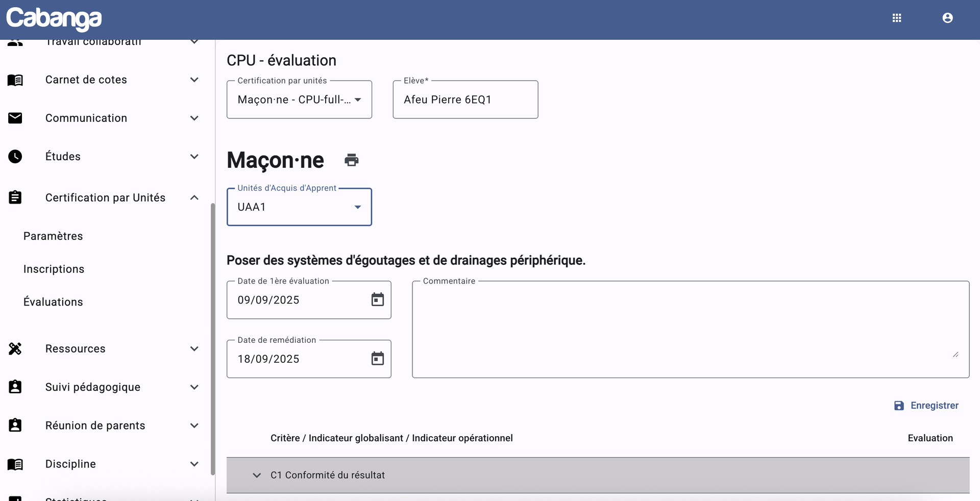Screen dimensions: 980x501
Task: Expand the Carnet de cotes menu
Action: pos(194,80)
